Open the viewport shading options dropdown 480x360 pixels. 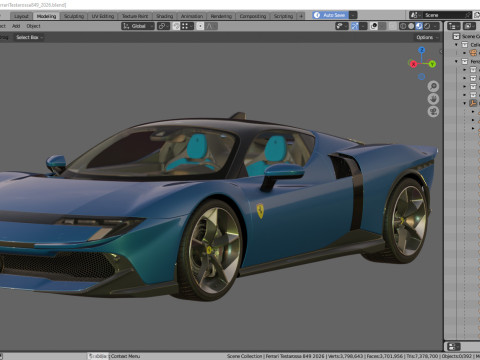[x=436, y=26]
